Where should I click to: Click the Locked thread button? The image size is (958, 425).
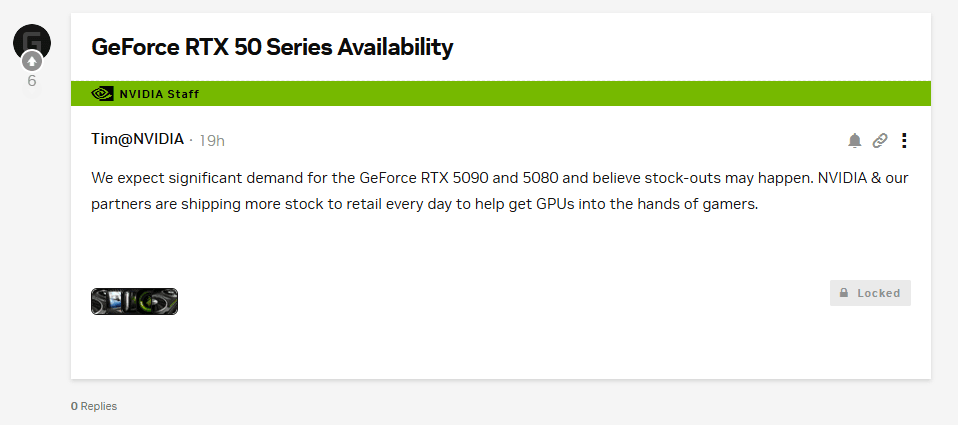coord(870,293)
